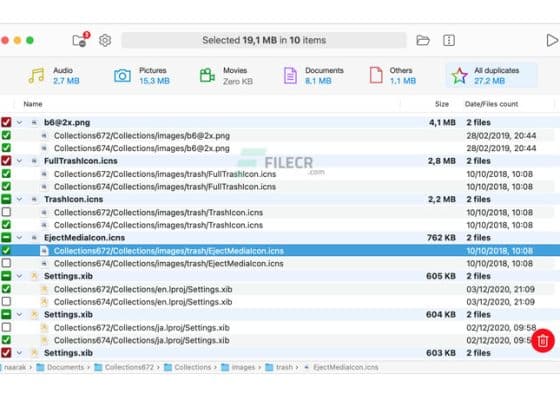This screenshot has width=560, height=420.
Task: Click the star All duplicates icon
Action: click(459, 76)
